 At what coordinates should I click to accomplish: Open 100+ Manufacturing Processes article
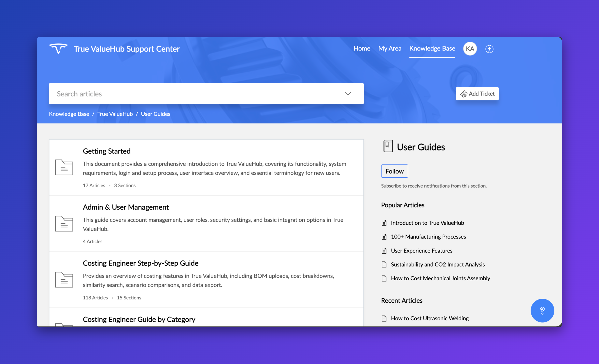pyautogui.click(x=428, y=237)
